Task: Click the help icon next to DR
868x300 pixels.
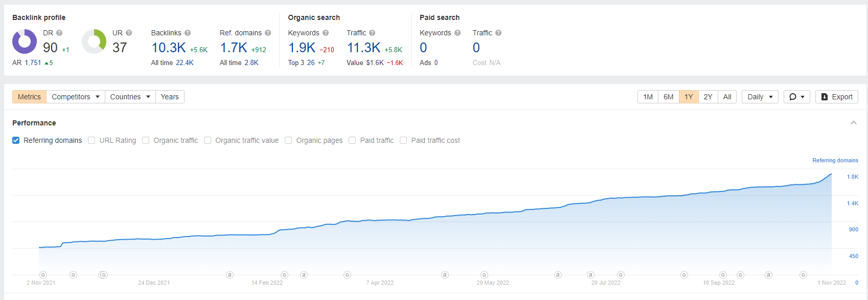Action: (x=59, y=33)
